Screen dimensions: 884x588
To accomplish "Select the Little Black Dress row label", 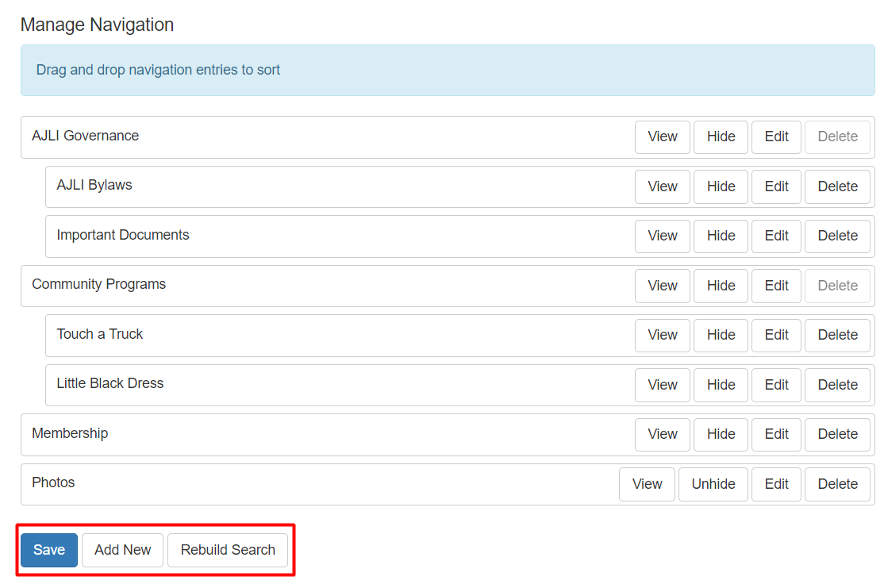I will pos(110,383).
